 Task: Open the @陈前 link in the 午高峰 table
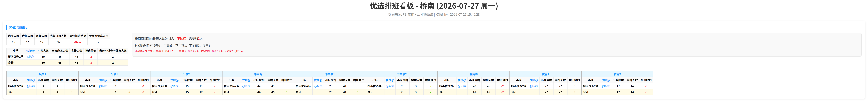(246, 86)
